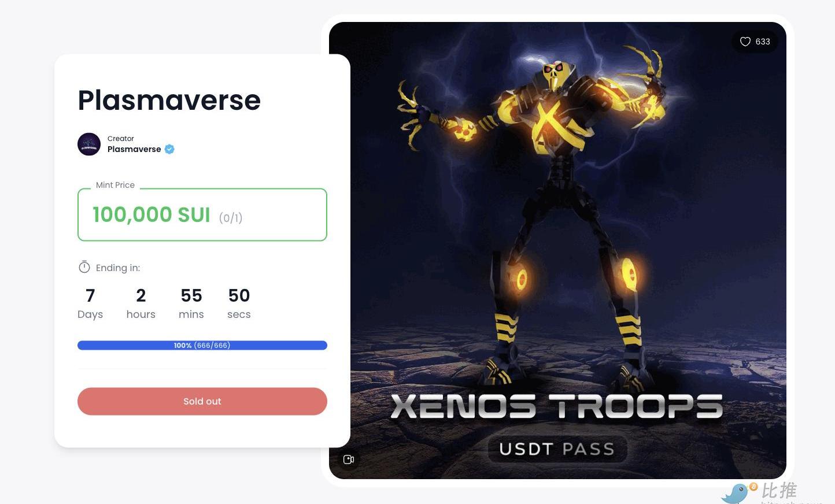Screen dimensions: 835x504
Task: Click the 50 secs countdown value
Action: click(x=239, y=303)
